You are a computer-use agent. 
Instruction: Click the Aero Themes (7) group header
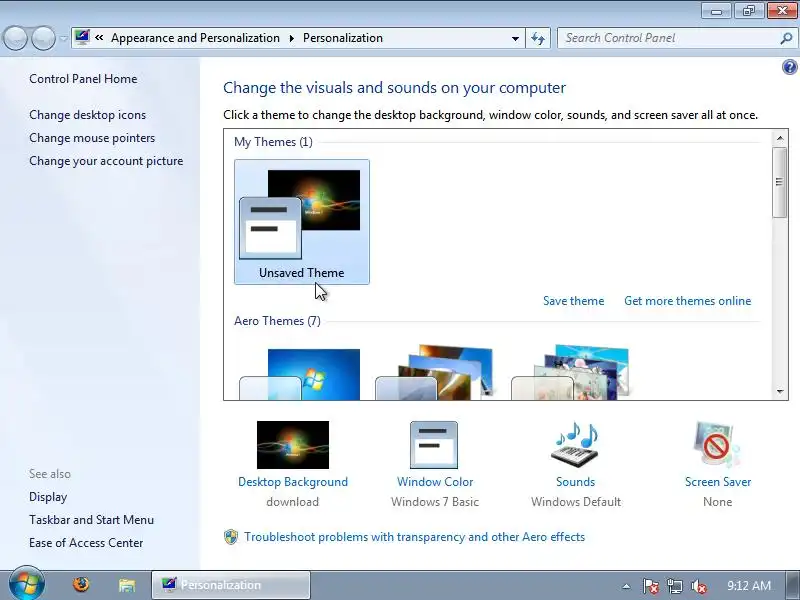click(277, 321)
